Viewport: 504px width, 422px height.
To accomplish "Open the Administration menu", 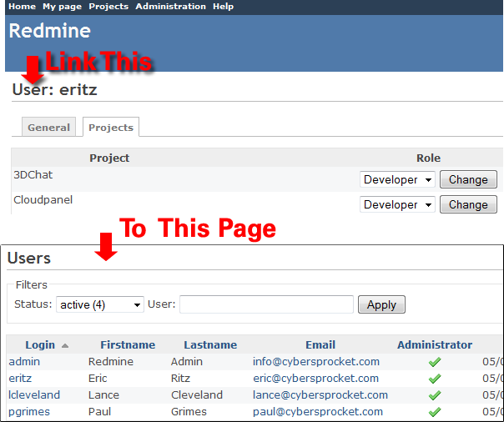I will pos(170,7).
